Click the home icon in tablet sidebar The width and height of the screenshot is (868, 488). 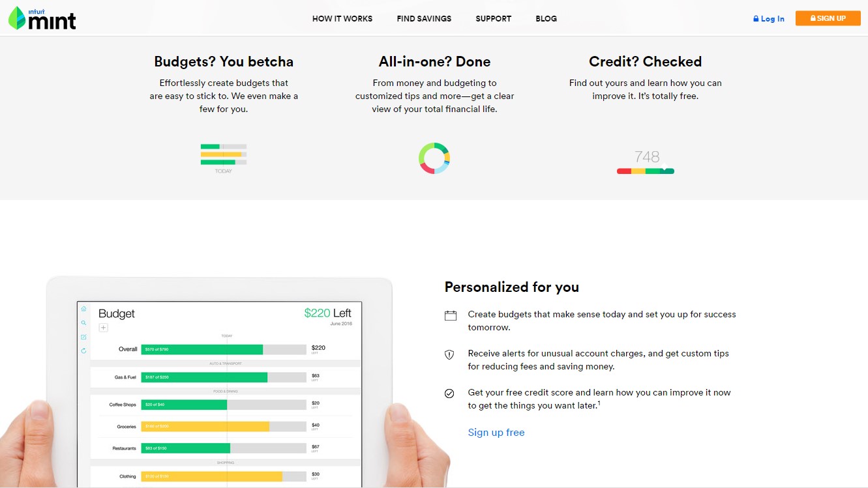pos(83,309)
